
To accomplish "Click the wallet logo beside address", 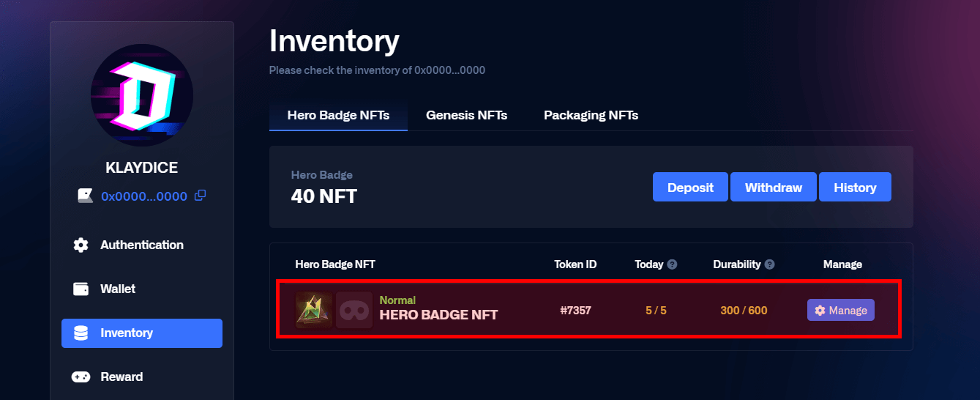I will click(86, 196).
